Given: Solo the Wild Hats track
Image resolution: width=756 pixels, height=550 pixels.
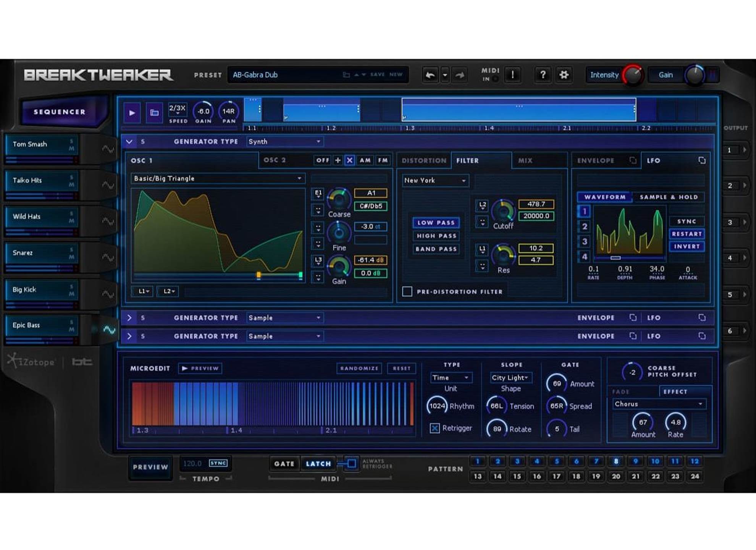Looking at the screenshot, I should coord(71,213).
